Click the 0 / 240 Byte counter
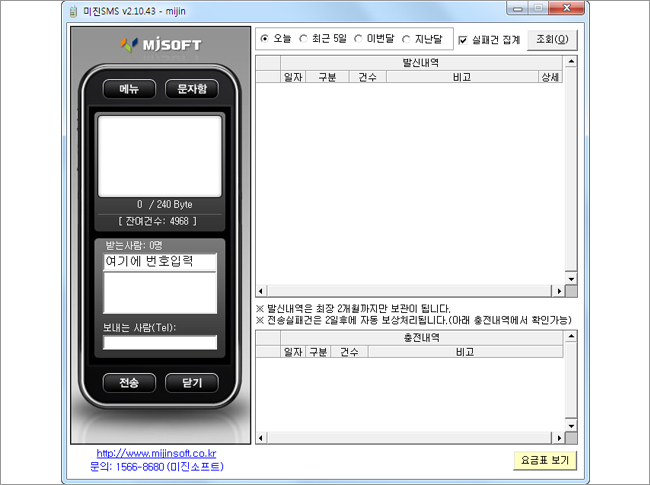This screenshot has height=485, width=650. pyautogui.click(x=165, y=204)
